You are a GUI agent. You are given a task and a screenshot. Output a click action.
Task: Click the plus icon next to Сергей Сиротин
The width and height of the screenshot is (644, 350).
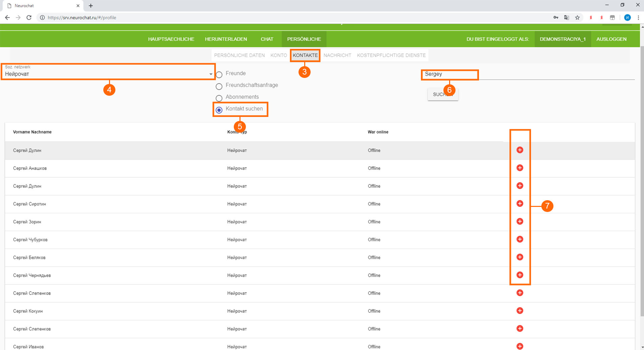tap(520, 204)
